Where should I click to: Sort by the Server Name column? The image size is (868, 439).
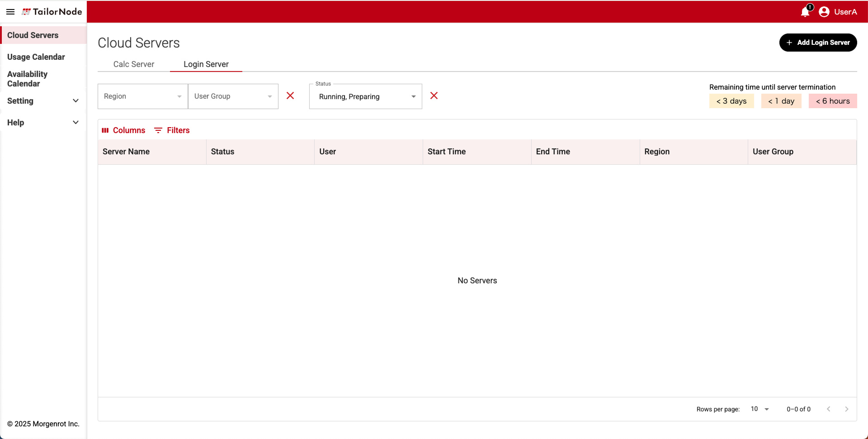[152, 152]
